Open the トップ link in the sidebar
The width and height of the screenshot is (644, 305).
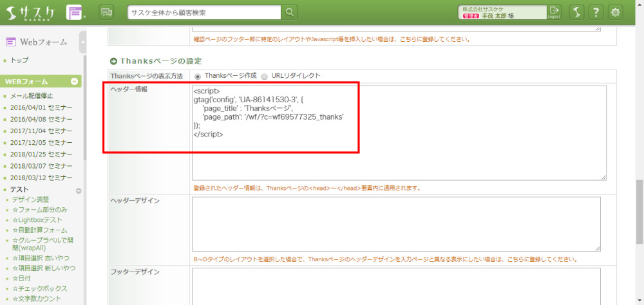pos(19,60)
